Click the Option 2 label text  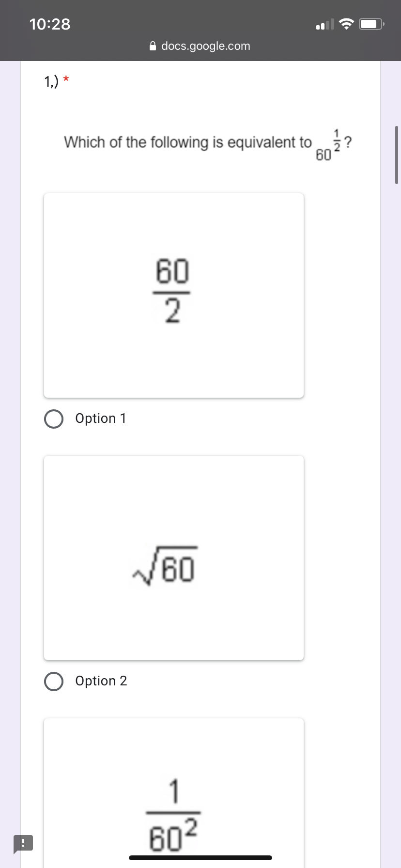pyautogui.click(x=101, y=681)
